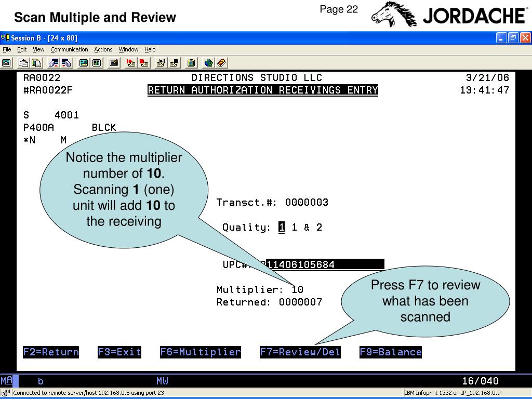
Task: Open the Communication menu
Action: point(69,49)
